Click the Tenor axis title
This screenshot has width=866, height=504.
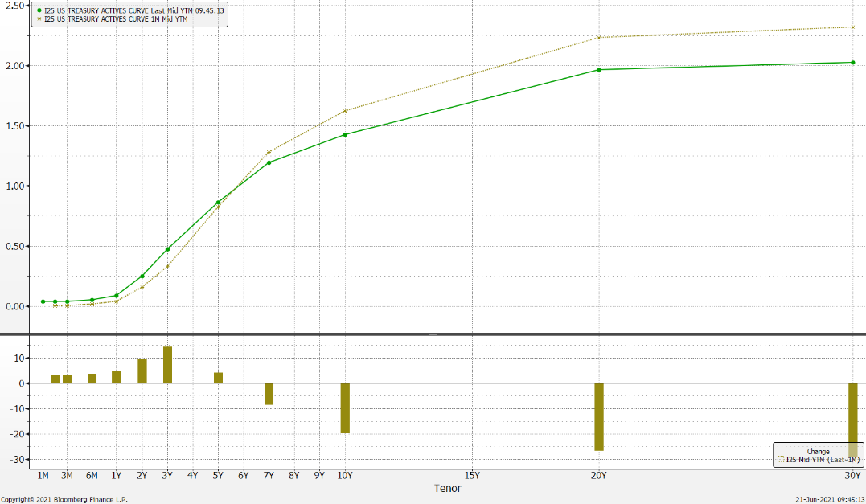(x=447, y=488)
